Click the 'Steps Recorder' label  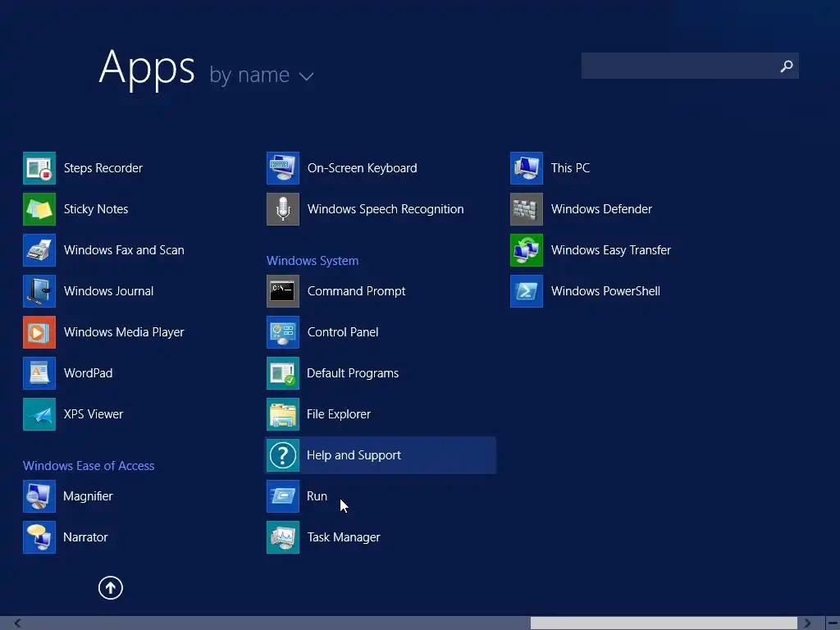[x=103, y=168]
